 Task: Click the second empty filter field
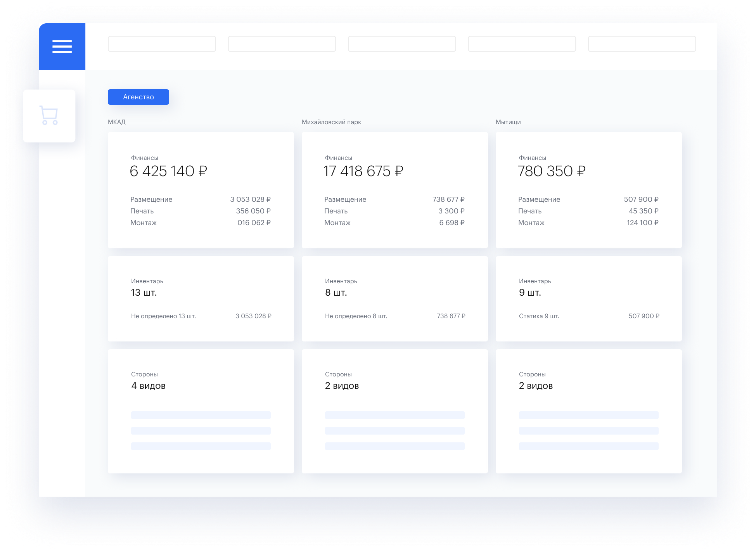pos(282,44)
